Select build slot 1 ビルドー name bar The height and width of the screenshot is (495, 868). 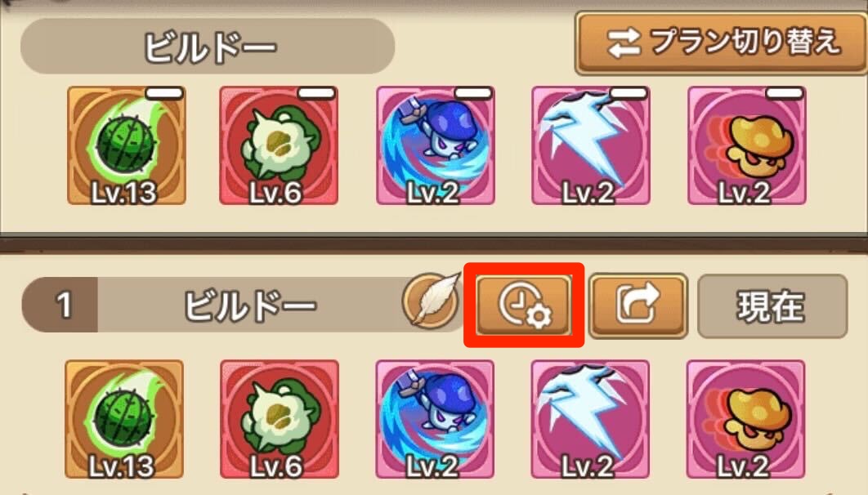point(244,305)
